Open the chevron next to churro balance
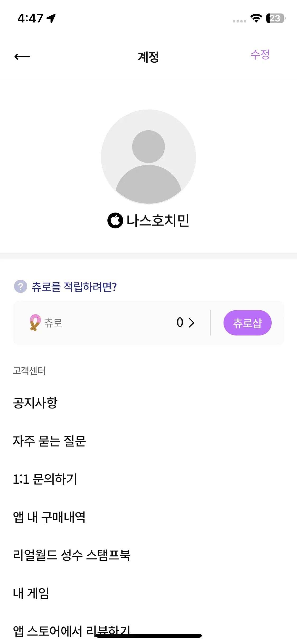The width and height of the screenshot is (297, 644). click(x=192, y=323)
